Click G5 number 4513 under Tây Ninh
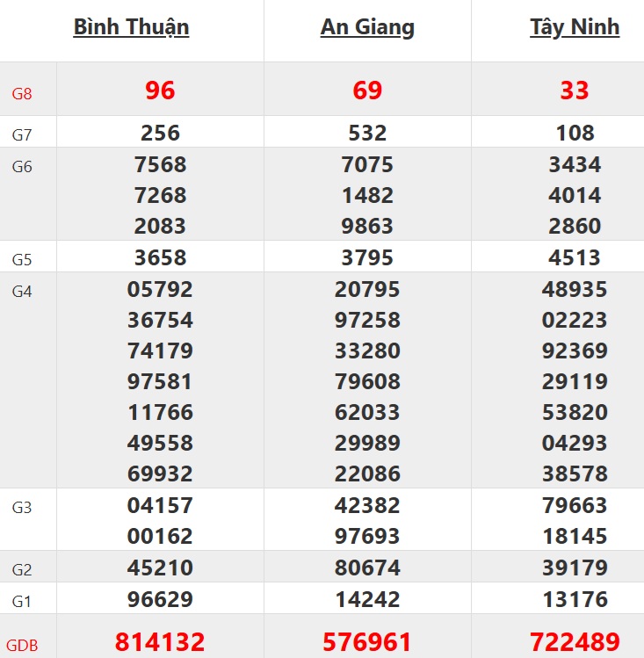 coord(575,258)
